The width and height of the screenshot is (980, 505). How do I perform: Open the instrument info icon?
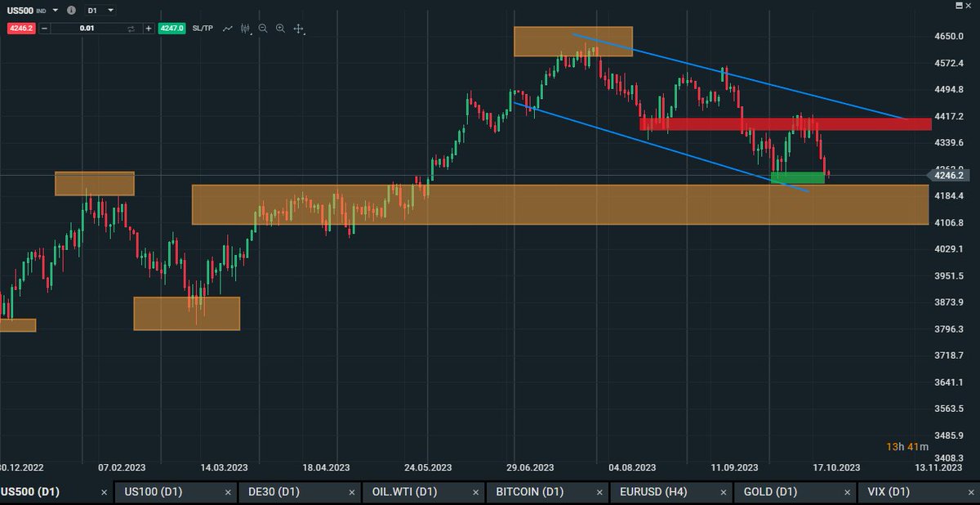(71, 11)
